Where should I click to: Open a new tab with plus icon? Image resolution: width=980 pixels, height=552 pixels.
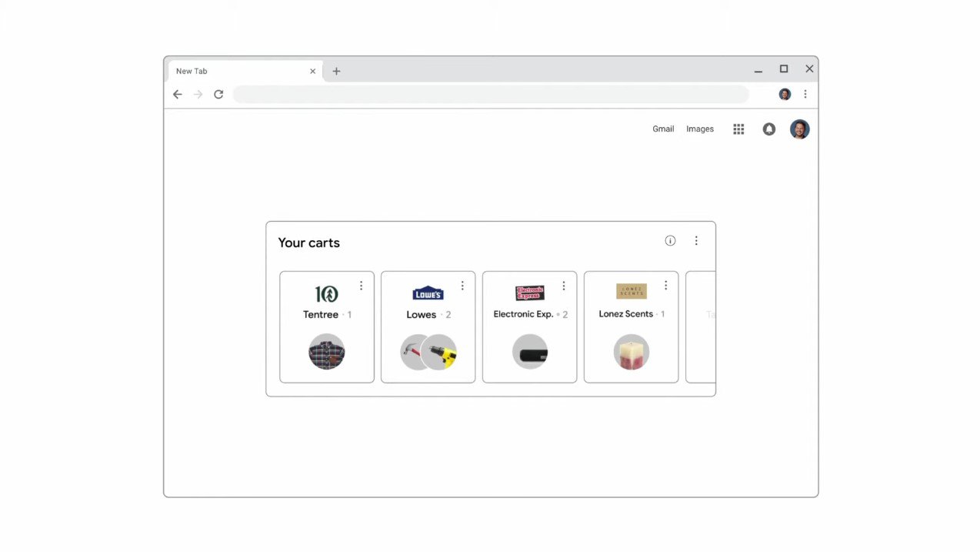pyautogui.click(x=336, y=71)
